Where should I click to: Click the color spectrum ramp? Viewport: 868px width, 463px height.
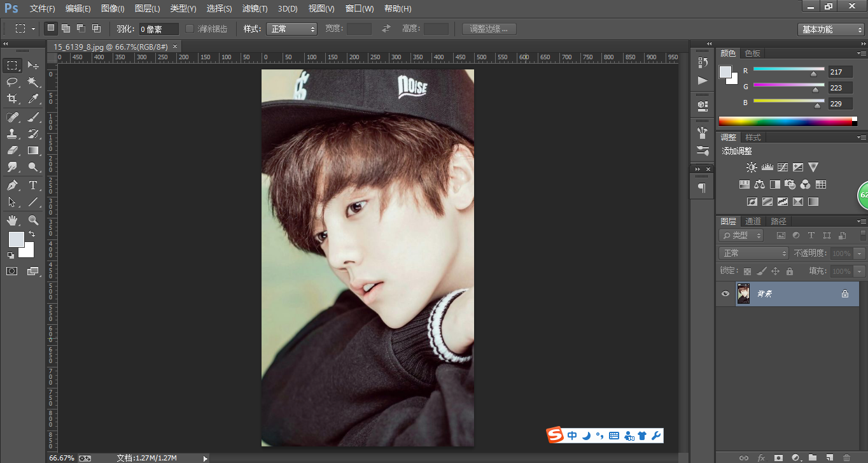[x=788, y=121]
